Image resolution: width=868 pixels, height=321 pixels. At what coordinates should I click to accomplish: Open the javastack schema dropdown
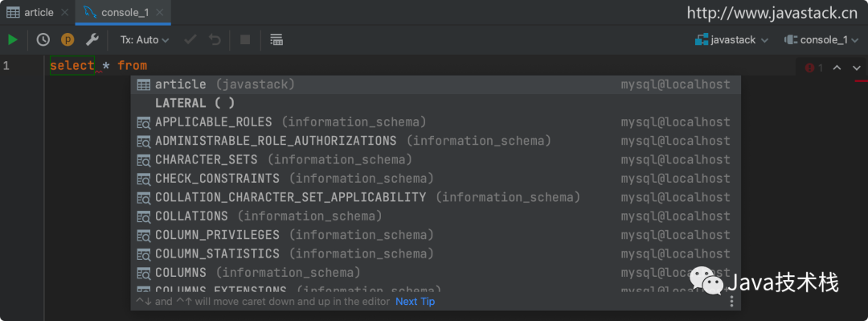click(x=732, y=40)
